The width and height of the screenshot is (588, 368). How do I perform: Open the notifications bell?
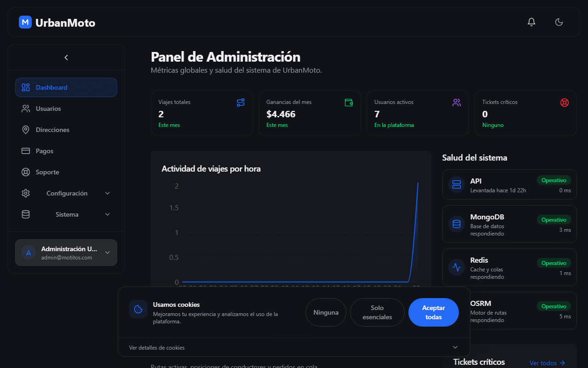click(x=531, y=22)
